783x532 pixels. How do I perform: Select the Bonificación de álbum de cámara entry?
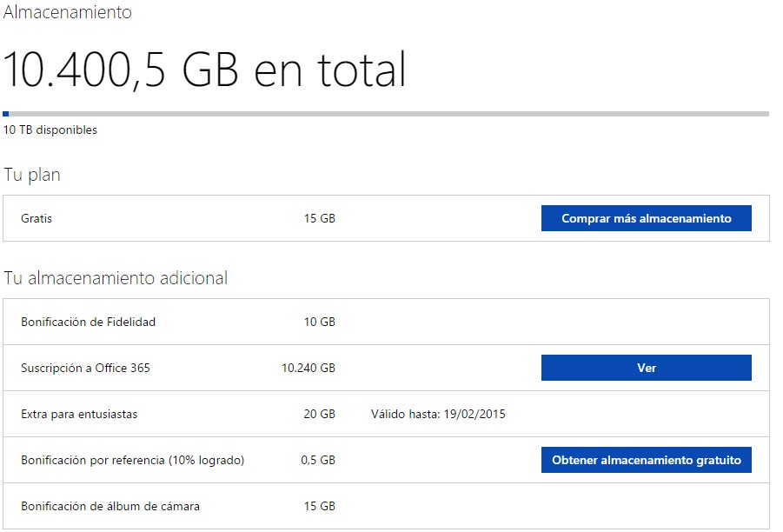pos(110,507)
